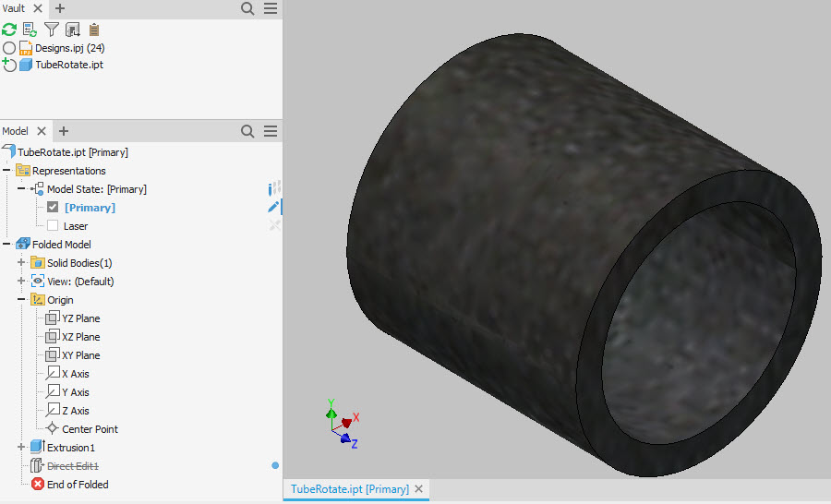The width and height of the screenshot is (831, 504).
Task: Select the TubeRotate.ipt [Primary] root node
Action: (73, 152)
